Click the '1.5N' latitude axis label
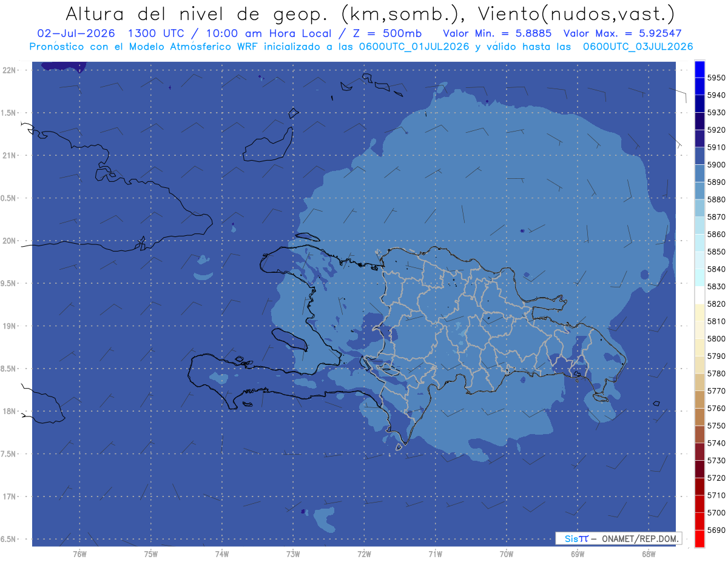 8,113
